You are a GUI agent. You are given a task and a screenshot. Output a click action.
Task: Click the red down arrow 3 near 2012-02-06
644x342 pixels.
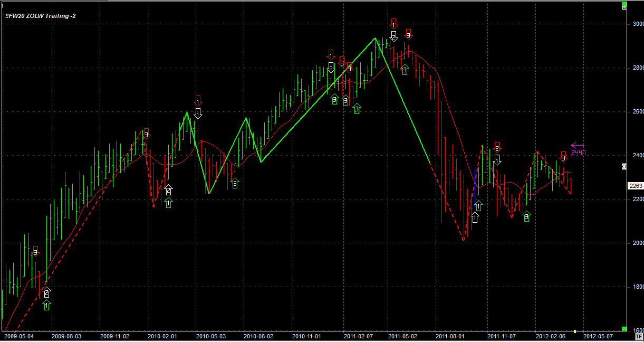tap(563, 156)
